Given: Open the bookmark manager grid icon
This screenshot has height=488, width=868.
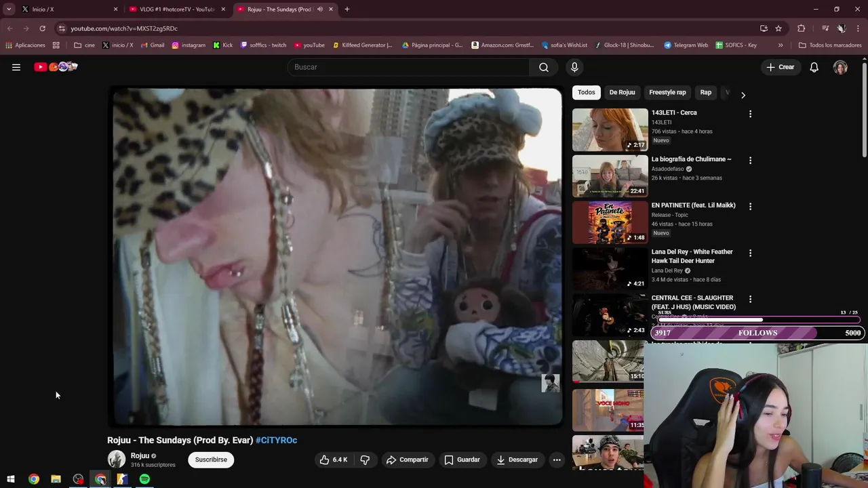Looking at the screenshot, I should [x=56, y=45].
